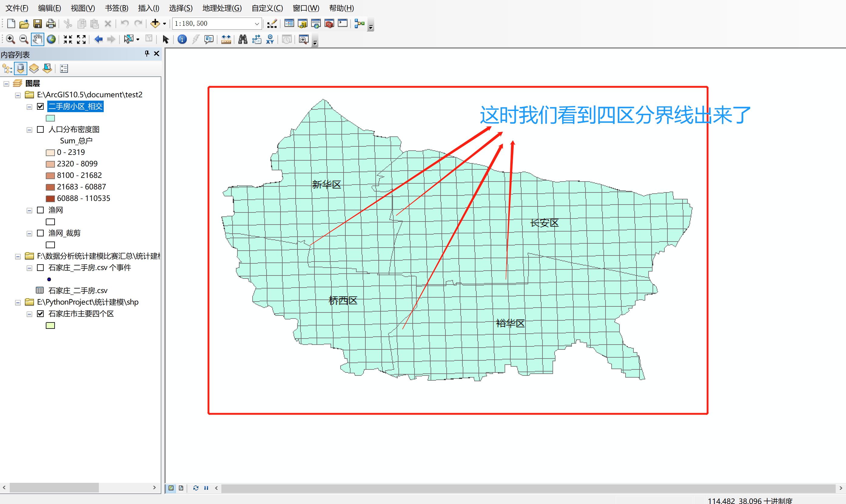The width and height of the screenshot is (846, 504).
Task: Turn on the 渔网 layer
Action: (40, 210)
